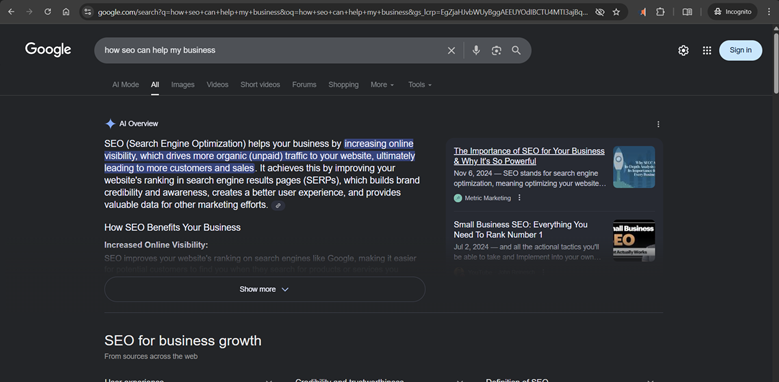779x382 pixels.
Task: Search by image with Google Lens
Action: 496,50
